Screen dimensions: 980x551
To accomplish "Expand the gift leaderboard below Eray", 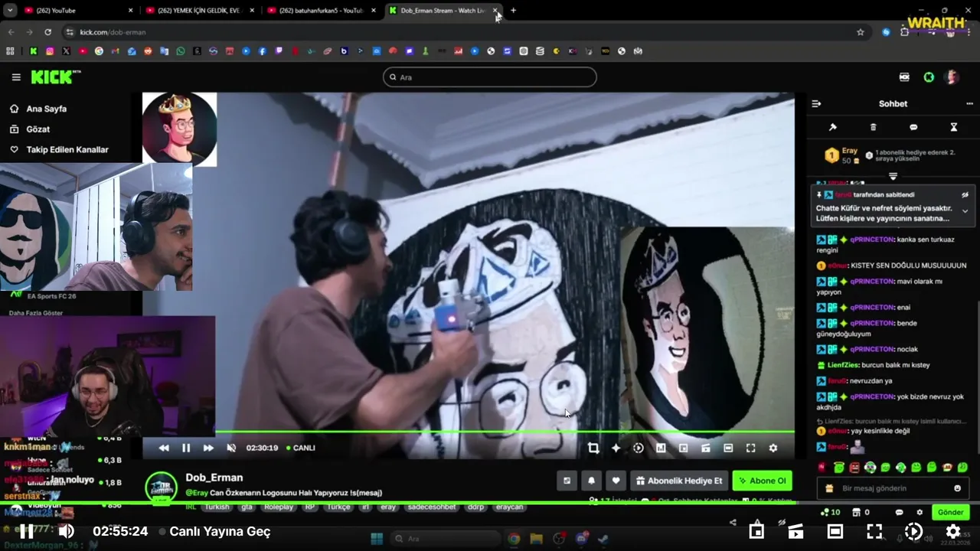I will [x=893, y=176].
